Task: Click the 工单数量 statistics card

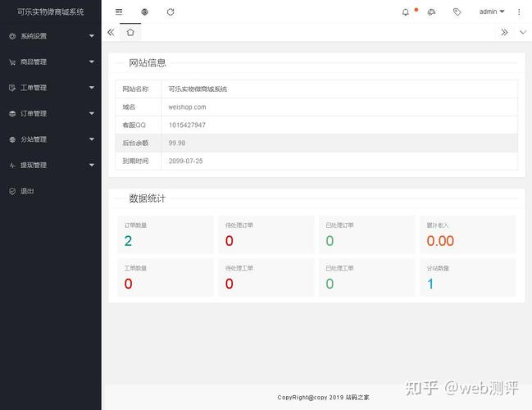Action: pos(166,277)
